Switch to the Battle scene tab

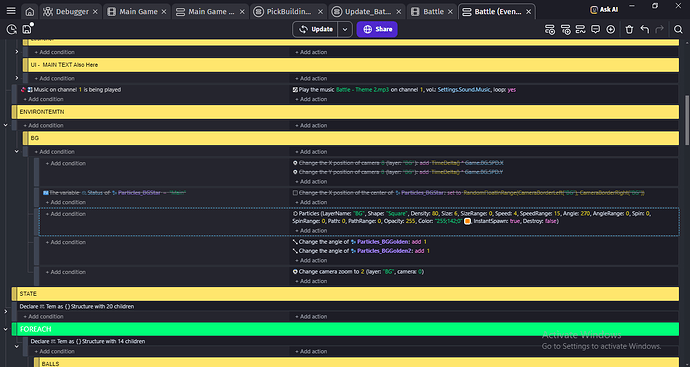coord(428,12)
